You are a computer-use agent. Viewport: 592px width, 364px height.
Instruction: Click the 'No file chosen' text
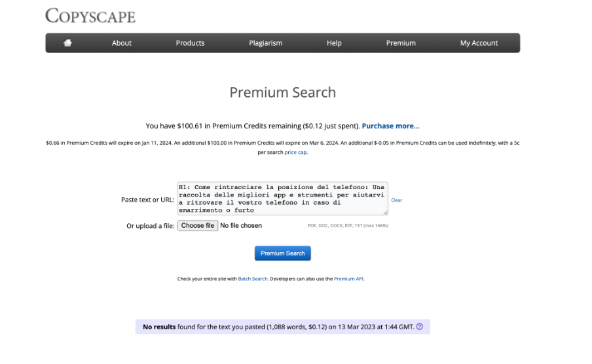point(241,225)
